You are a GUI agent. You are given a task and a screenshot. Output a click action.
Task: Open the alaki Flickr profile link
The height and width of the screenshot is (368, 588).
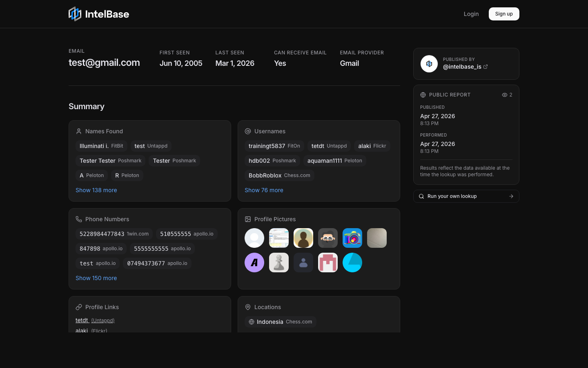tap(91, 330)
